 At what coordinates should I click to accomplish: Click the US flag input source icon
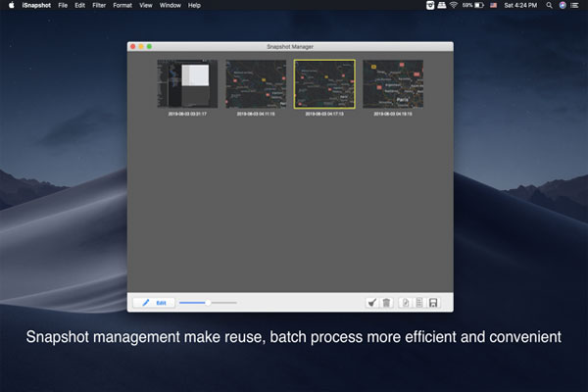[x=492, y=5]
